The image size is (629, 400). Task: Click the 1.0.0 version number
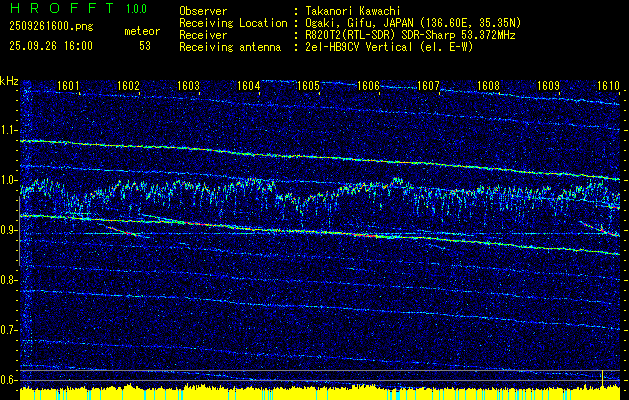click(135, 8)
